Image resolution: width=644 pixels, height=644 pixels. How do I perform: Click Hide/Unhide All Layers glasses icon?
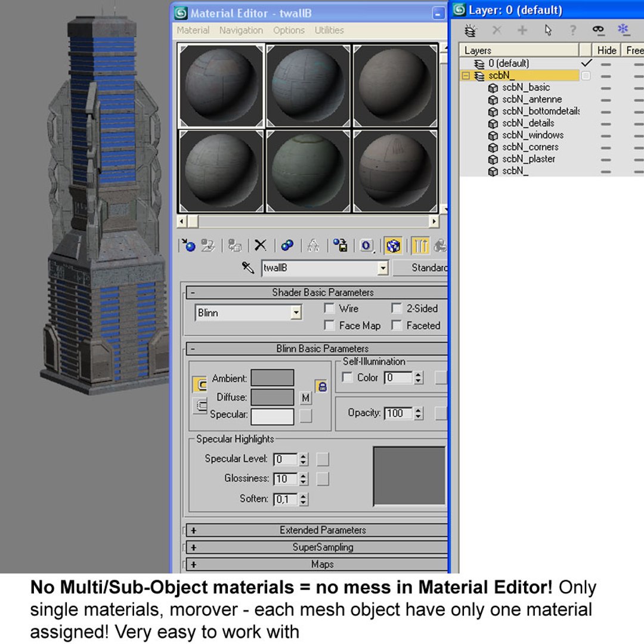598,30
